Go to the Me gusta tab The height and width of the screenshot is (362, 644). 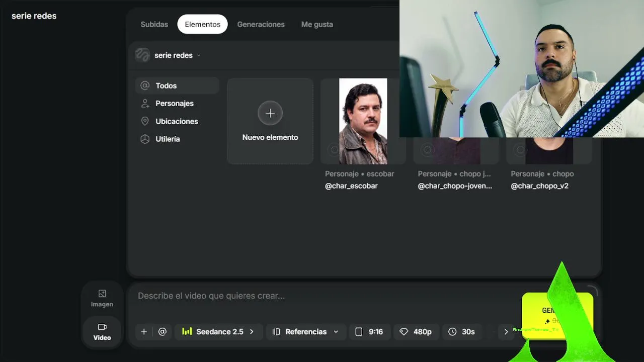tap(317, 24)
